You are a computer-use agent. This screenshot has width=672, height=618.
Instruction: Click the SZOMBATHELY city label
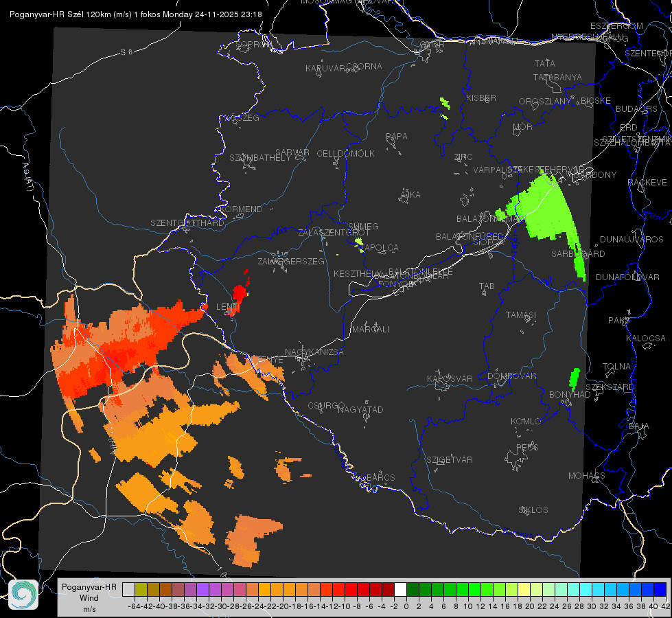tap(259, 158)
